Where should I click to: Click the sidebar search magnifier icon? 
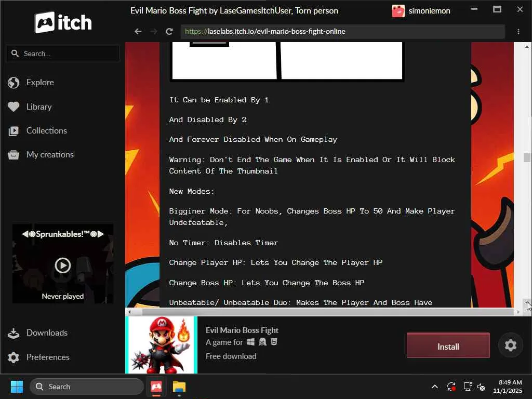point(15,54)
